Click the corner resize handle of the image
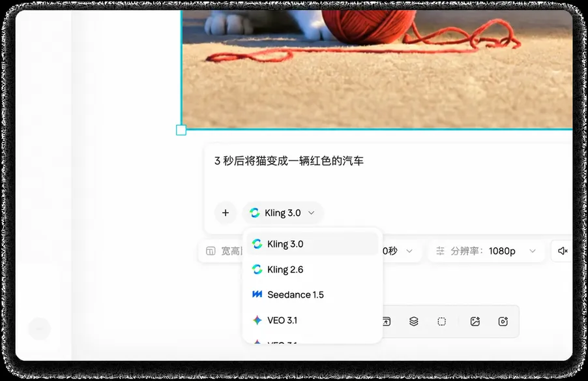Viewport: 588px width, 381px height. pyautogui.click(x=181, y=130)
